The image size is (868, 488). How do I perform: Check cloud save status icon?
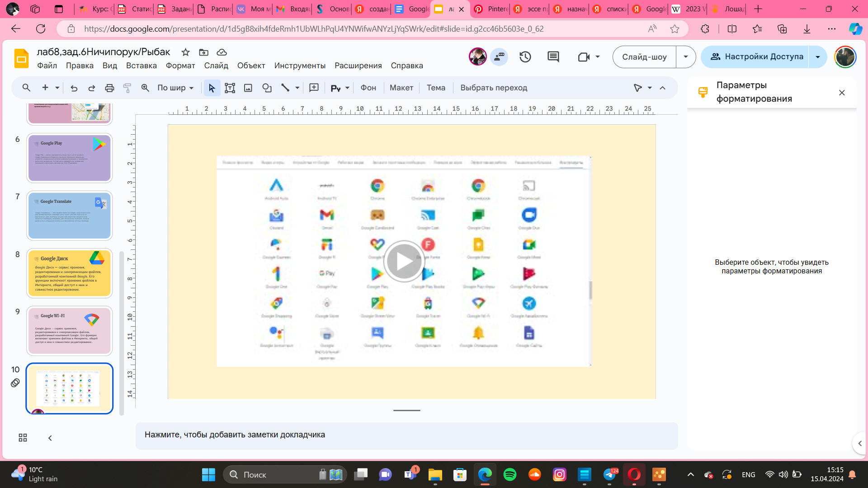coord(222,52)
